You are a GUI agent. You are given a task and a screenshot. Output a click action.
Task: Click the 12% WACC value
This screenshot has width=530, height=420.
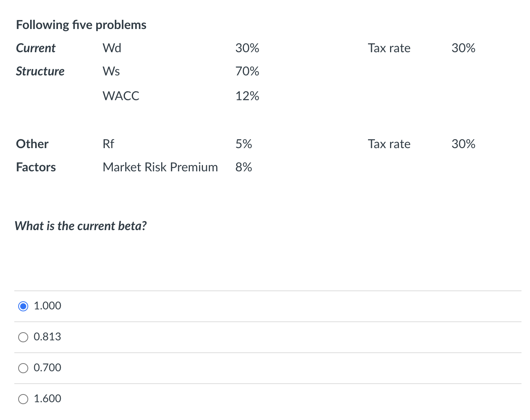point(247,96)
